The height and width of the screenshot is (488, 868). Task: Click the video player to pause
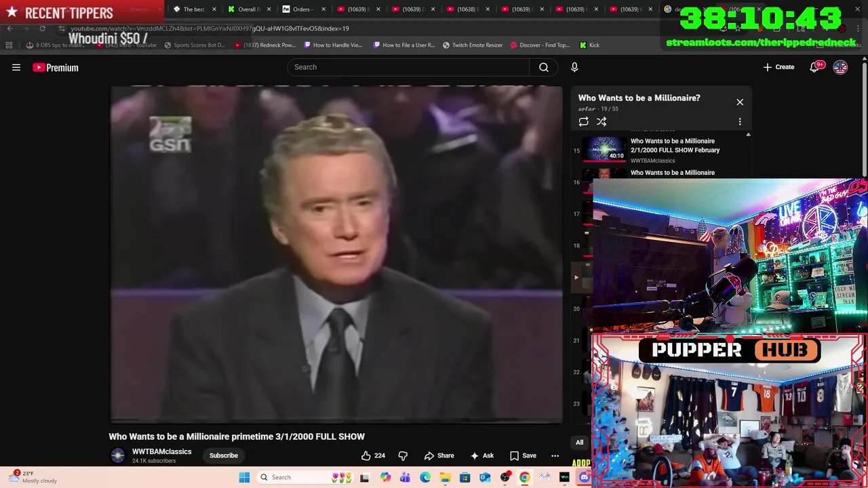pos(336,254)
